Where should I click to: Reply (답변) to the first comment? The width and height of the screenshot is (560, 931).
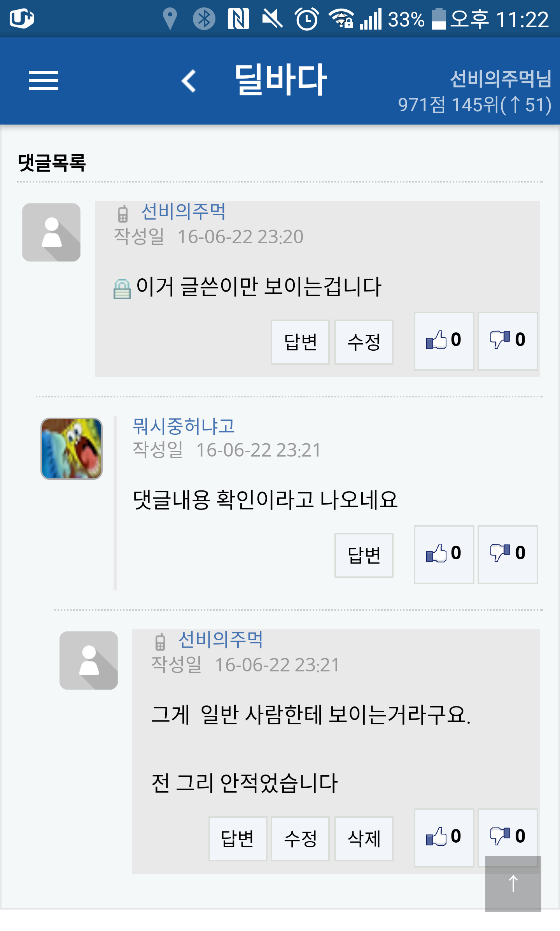click(x=300, y=342)
